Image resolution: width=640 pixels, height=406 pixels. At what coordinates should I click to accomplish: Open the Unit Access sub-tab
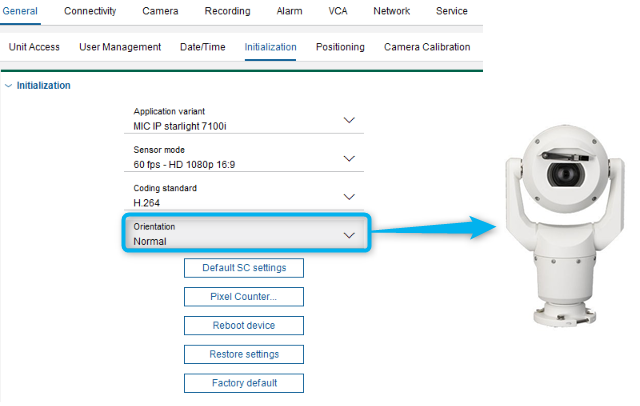click(x=34, y=47)
